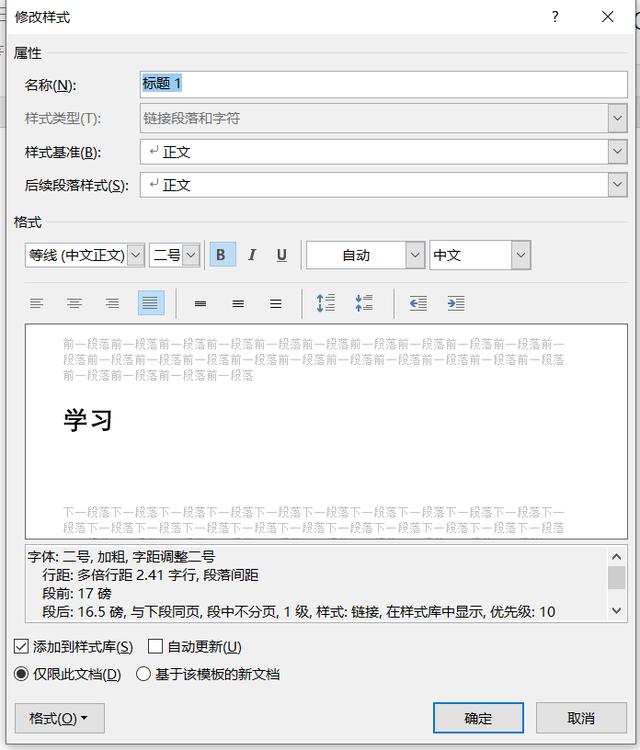Expand the 后续段落样式 dropdown
Viewport: 640px width, 750px height.
click(617, 185)
